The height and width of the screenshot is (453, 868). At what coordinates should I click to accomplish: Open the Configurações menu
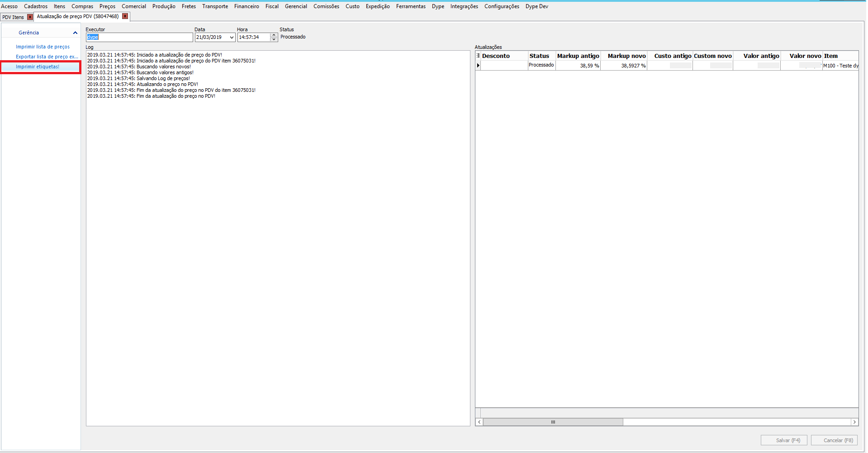(502, 6)
